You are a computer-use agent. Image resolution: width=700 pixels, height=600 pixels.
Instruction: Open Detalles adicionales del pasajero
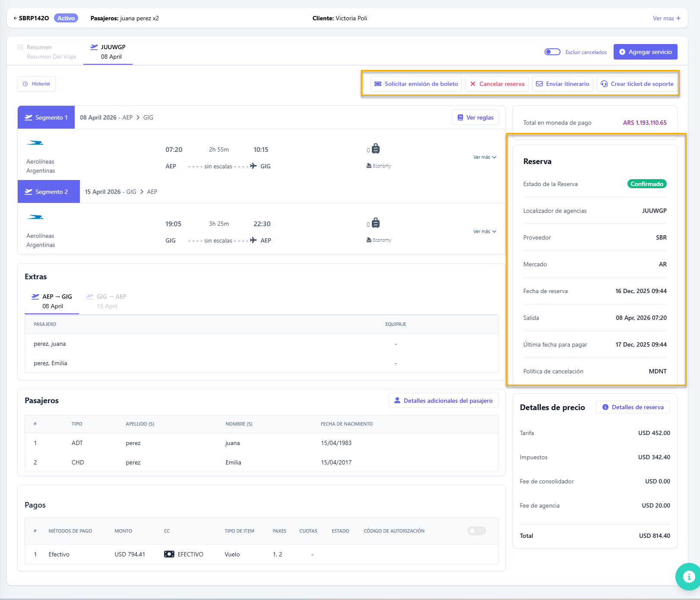click(x=443, y=401)
